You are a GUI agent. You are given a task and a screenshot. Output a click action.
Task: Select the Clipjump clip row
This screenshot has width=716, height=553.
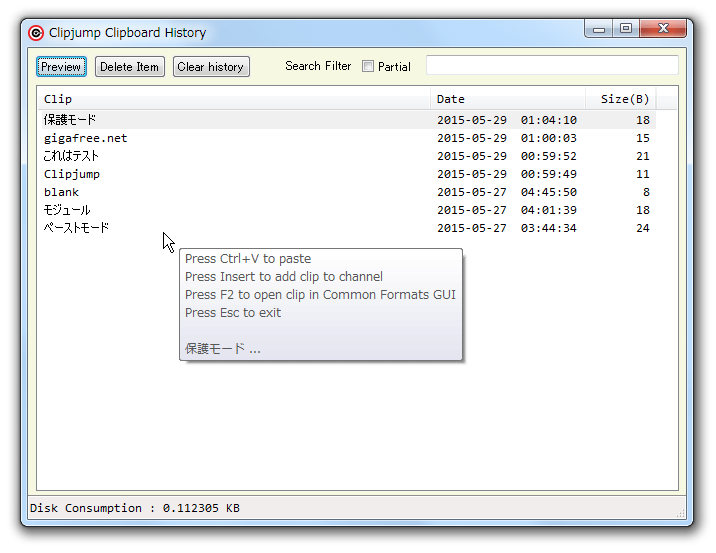(347, 174)
